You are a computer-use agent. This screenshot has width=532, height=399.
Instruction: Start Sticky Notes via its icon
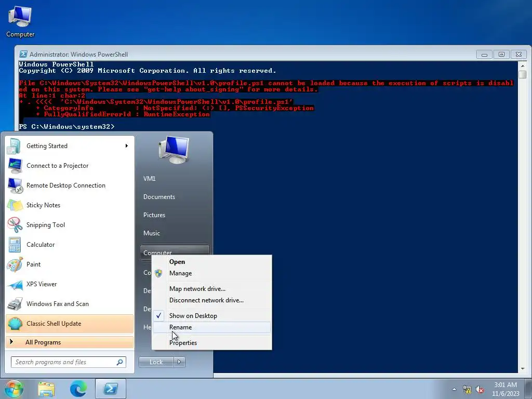click(15, 205)
